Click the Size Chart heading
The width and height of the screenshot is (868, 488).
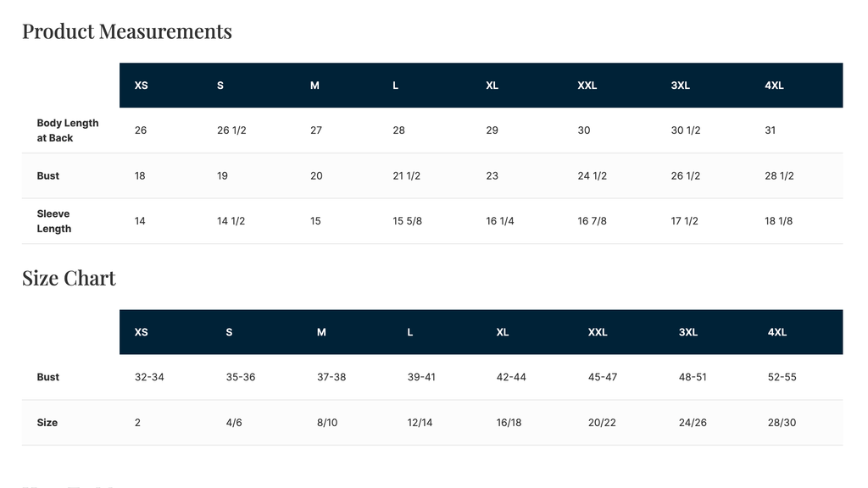(x=69, y=278)
